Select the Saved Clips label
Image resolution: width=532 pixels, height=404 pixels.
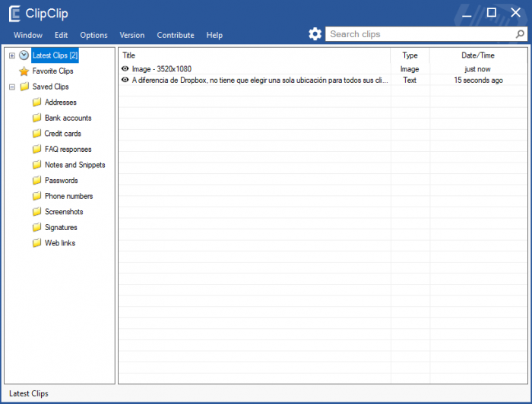click(51, 87)
